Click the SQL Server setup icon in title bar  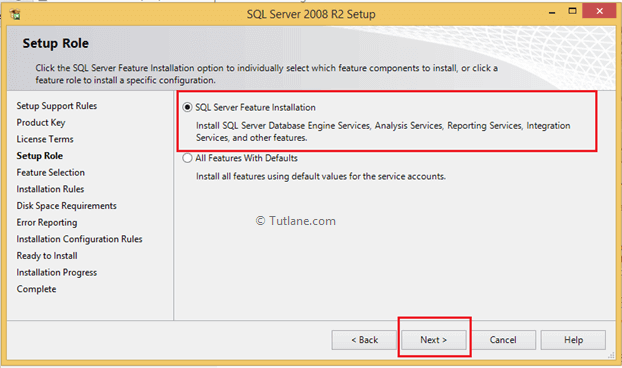coord(15,15)
